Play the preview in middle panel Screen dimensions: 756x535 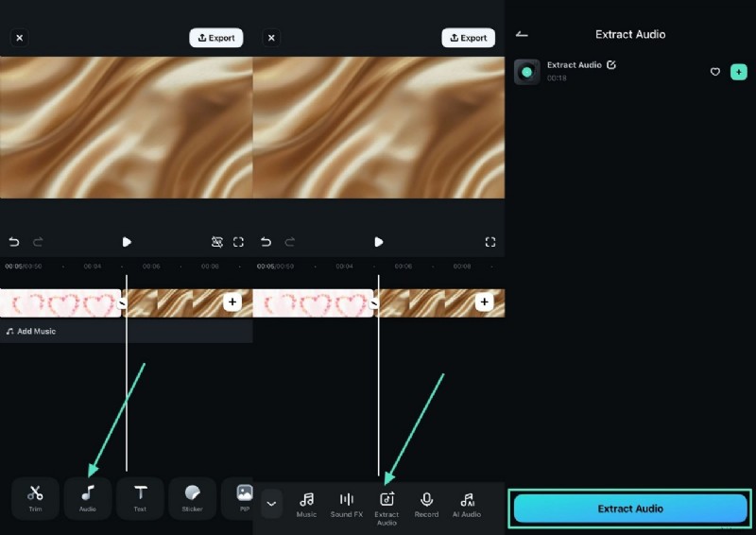click(379, 242)
